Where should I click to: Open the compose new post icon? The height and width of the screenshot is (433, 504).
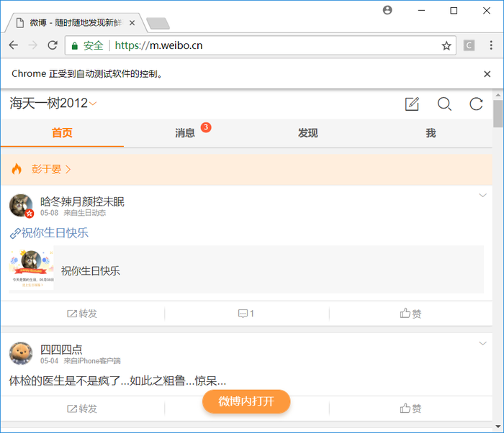pos(412,104)
